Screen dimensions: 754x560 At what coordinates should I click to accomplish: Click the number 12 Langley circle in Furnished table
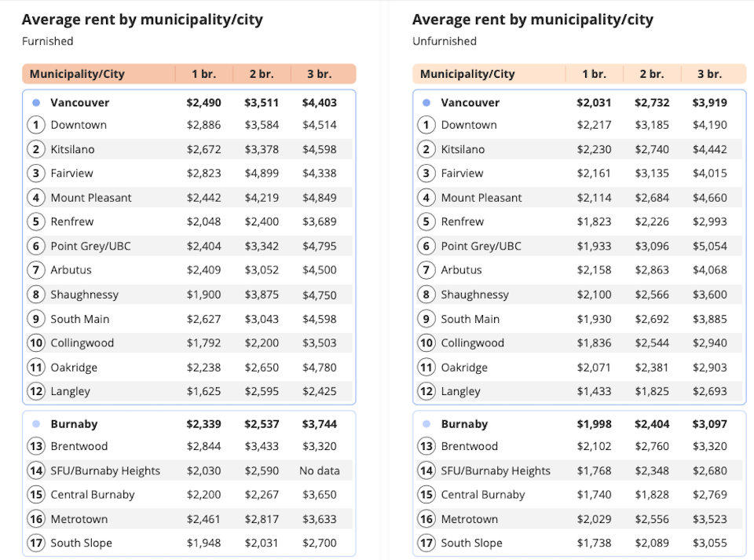point(36,391)
